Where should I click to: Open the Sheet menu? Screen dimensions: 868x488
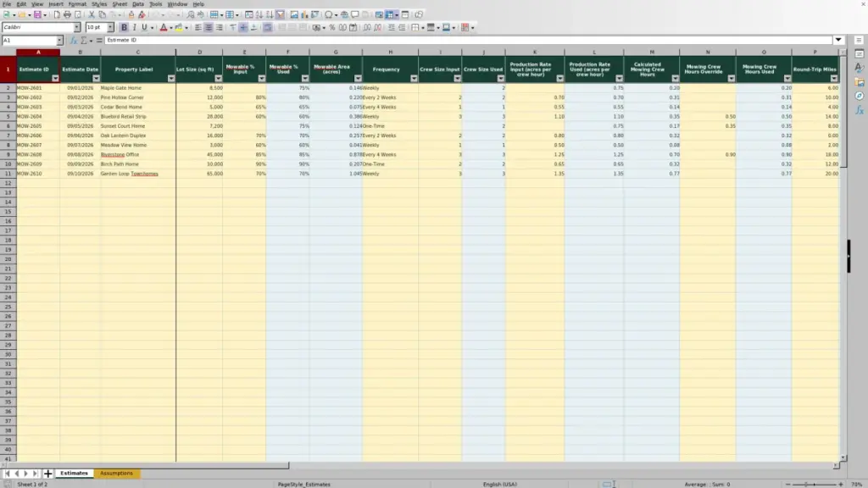pyautogui.click(x=120, y=4)
